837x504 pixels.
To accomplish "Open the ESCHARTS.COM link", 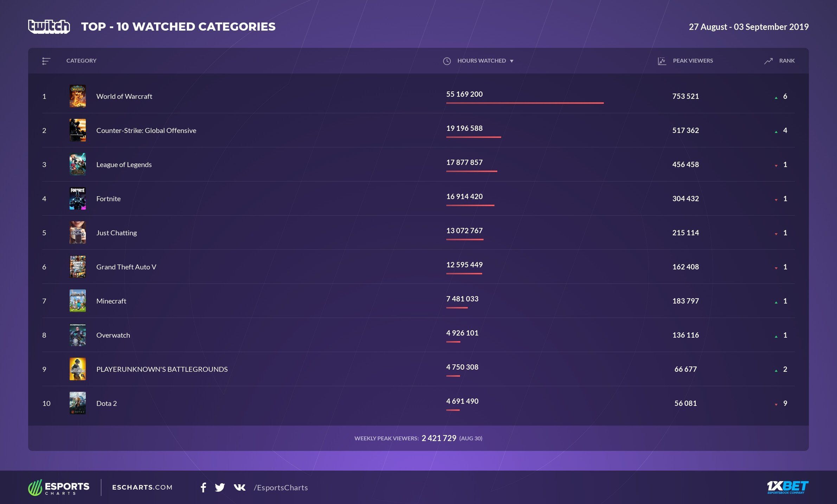I will click(x=142, y=487).
